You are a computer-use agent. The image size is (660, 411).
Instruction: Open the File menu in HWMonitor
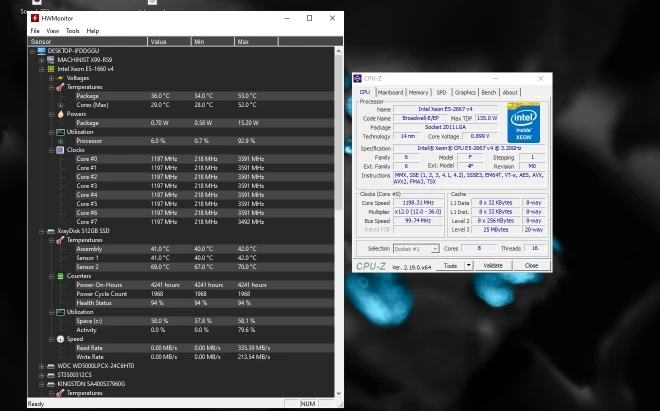(x=35, y=31)
